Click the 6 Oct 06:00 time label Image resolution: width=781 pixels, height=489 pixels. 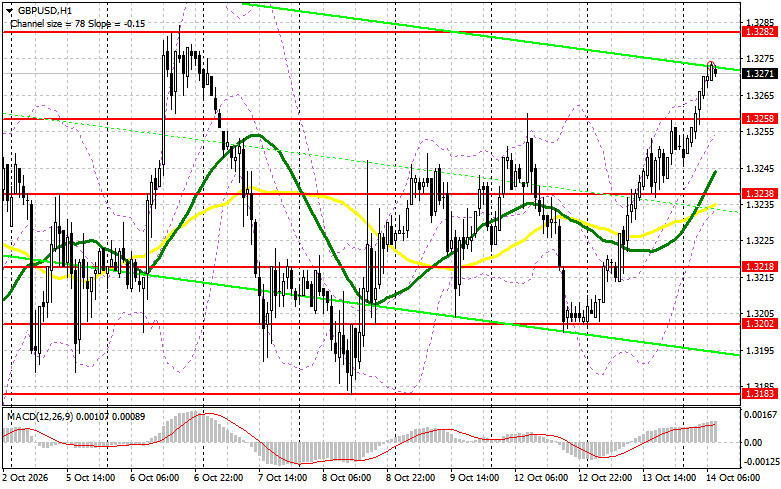coord(155,478)
